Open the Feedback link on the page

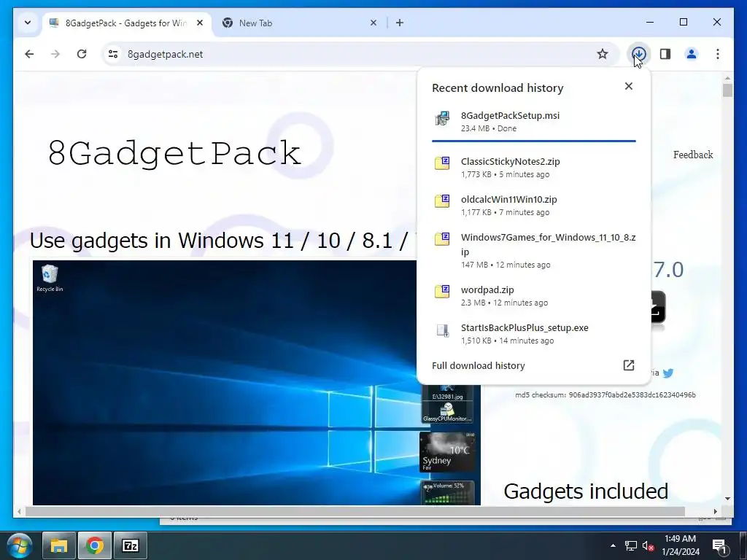click(x=693, y=155)
